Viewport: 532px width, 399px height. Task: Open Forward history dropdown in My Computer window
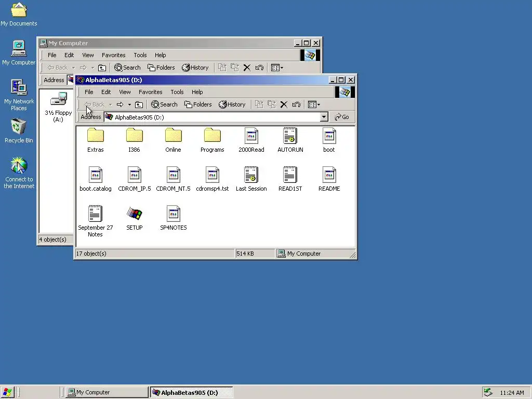click(92, 68)
